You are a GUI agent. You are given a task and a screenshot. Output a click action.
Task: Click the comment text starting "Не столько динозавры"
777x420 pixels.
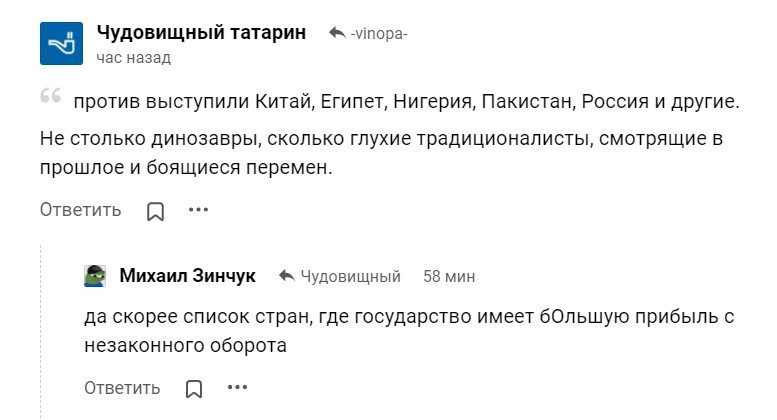click(x=380, y=153)
